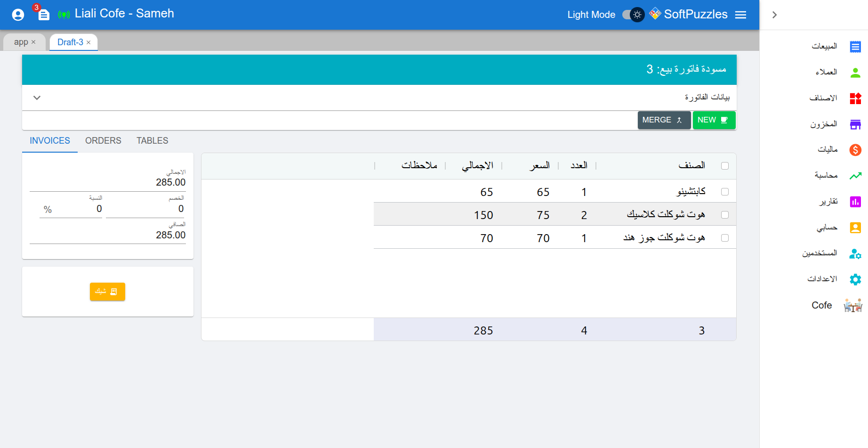Switch to the TABLES tab
This screenshot has width=868, height=448.
pos(152,141)
